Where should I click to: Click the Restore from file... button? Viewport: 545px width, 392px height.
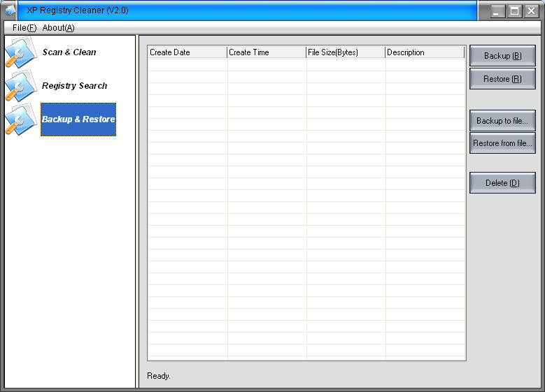502,143
